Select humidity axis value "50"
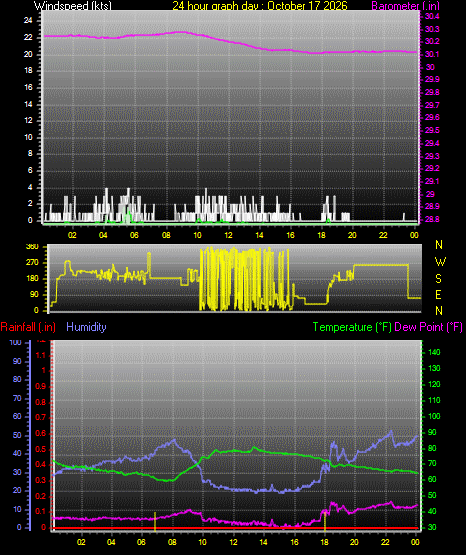466x555 pixels. pyautogui.click(x=17, y=435)
